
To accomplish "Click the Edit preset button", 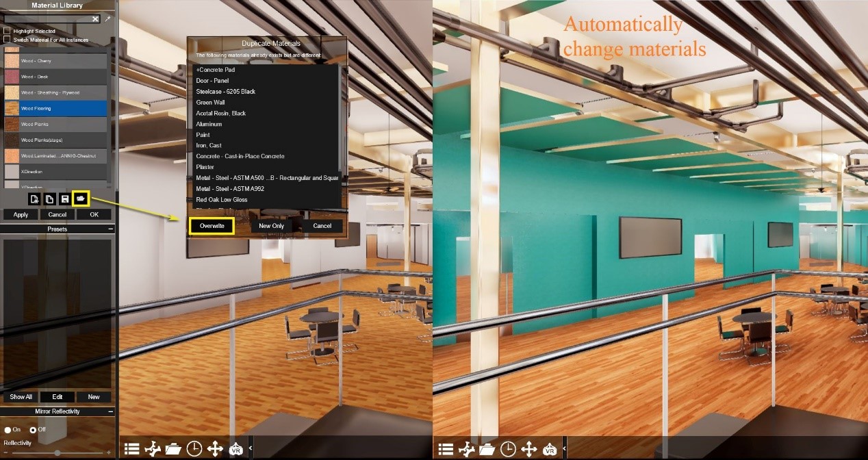I will [58, 397].
